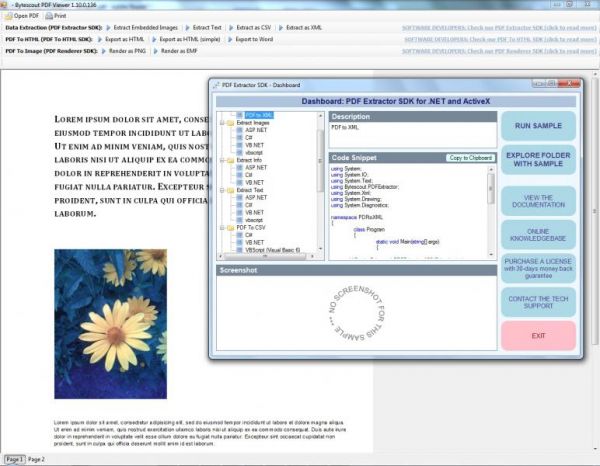The width and height of the screenshot is (600, 466).
Task: Collapse the Extract Info tree folder
Action: [x=222, y=160]
